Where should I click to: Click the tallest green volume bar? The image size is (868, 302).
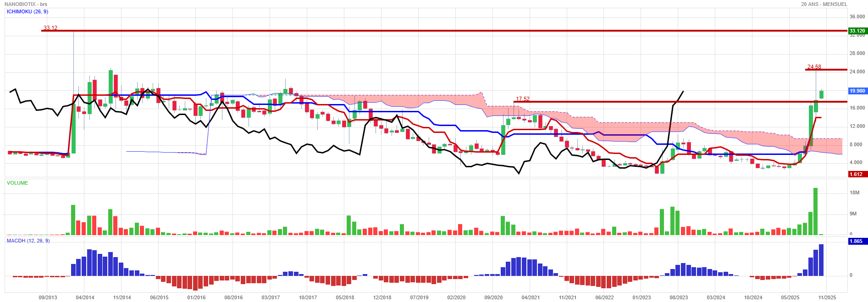click(815, 211)
